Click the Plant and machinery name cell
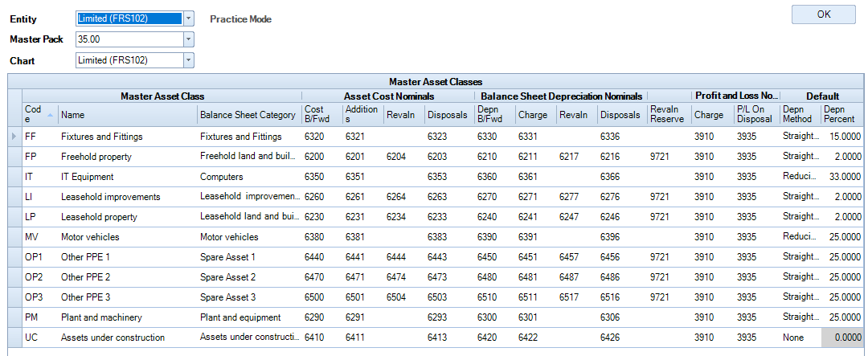 click(127, 317)
